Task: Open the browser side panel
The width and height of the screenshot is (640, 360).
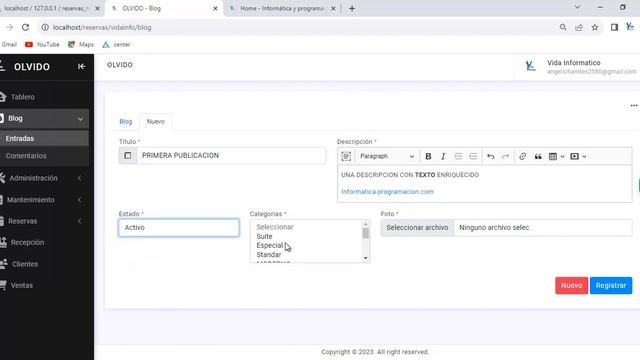Action: click(x=614, y=27)
